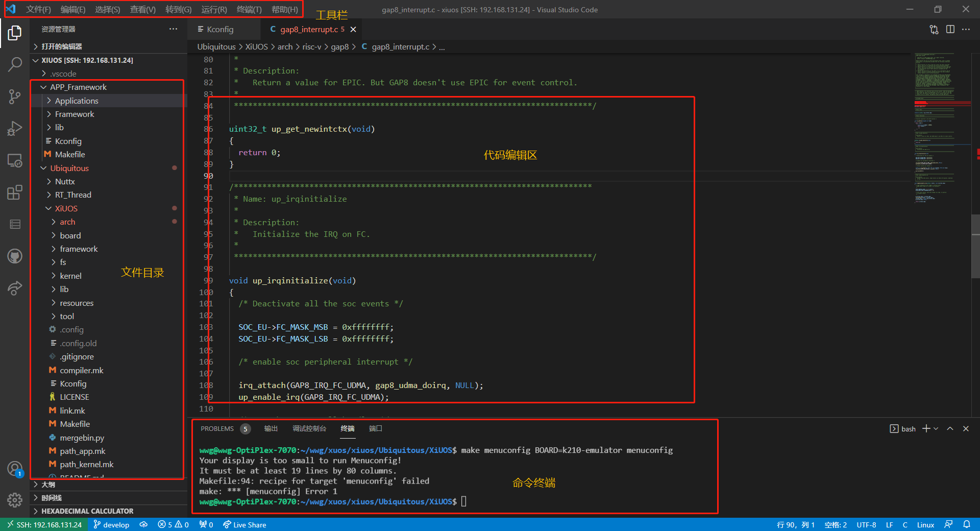980x531 pixels.
Task: Go to line via 行 90, 列 1
Action: coord(796,525)
